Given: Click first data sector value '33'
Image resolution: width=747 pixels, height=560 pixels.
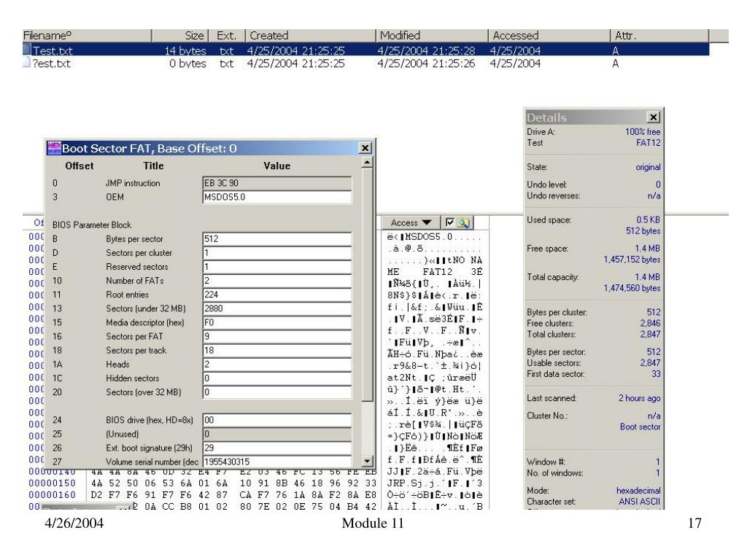Looking at the screenshot, I should (x=656, y=374).
